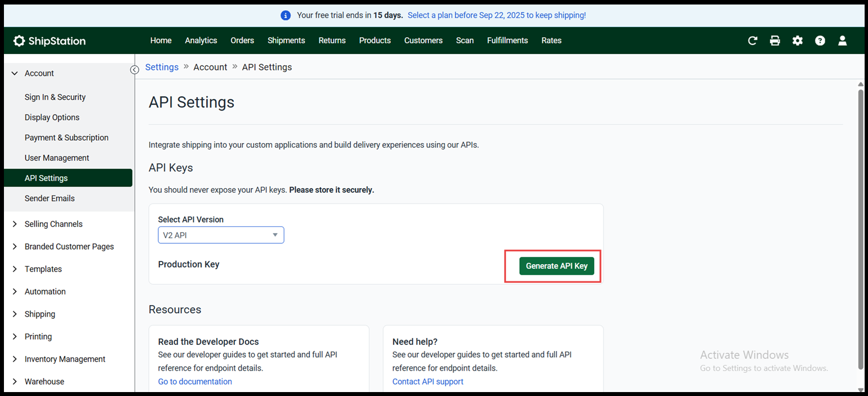Click the page's vertical scrollbar
The width and height of the screenshot is (868, 396).
[x=860, y=225]
